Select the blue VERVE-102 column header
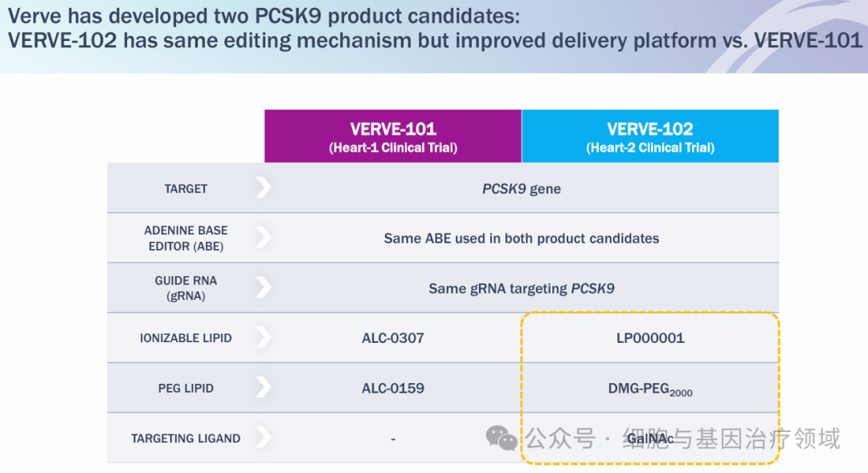The image size is (868, 473). [x=650, y=137]
